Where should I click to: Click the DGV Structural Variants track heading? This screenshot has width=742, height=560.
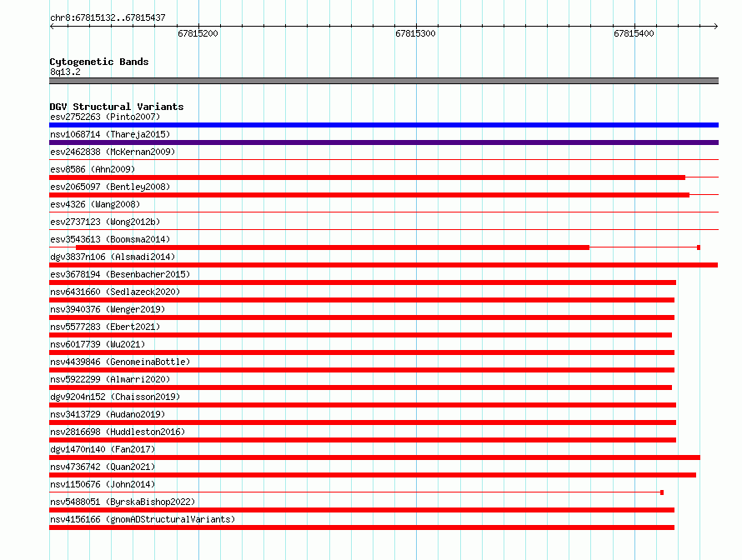tap(117, 107)
